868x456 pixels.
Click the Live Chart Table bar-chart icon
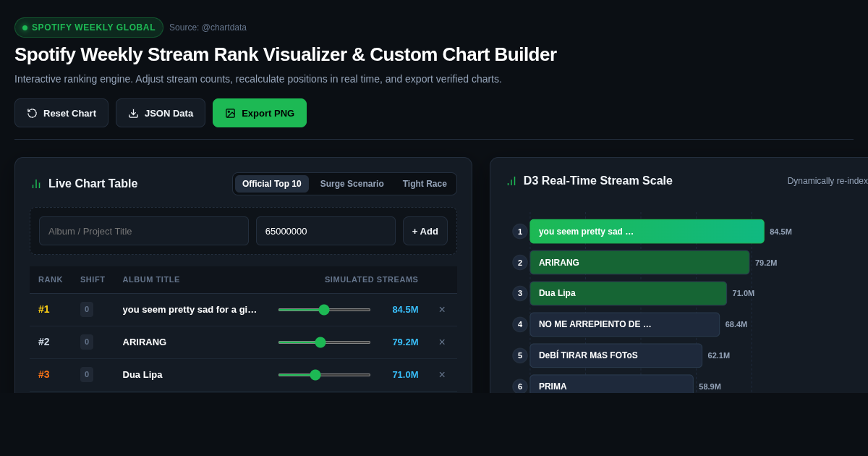(x=36, y=184)
